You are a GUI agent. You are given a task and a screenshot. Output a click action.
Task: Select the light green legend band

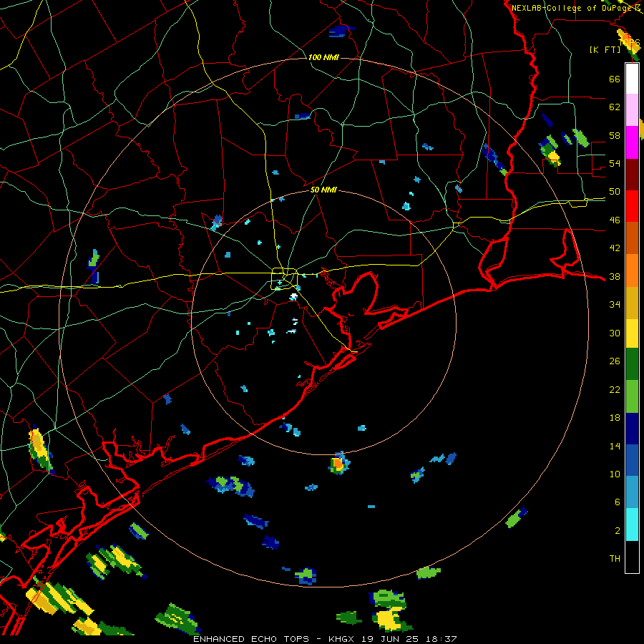632,396
